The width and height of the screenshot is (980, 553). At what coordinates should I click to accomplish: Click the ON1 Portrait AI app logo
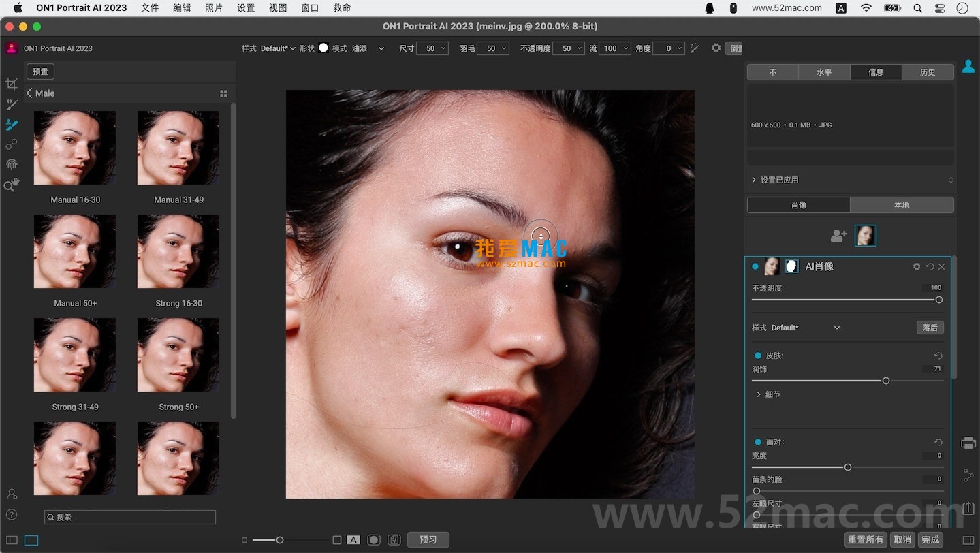coord(12,48)
